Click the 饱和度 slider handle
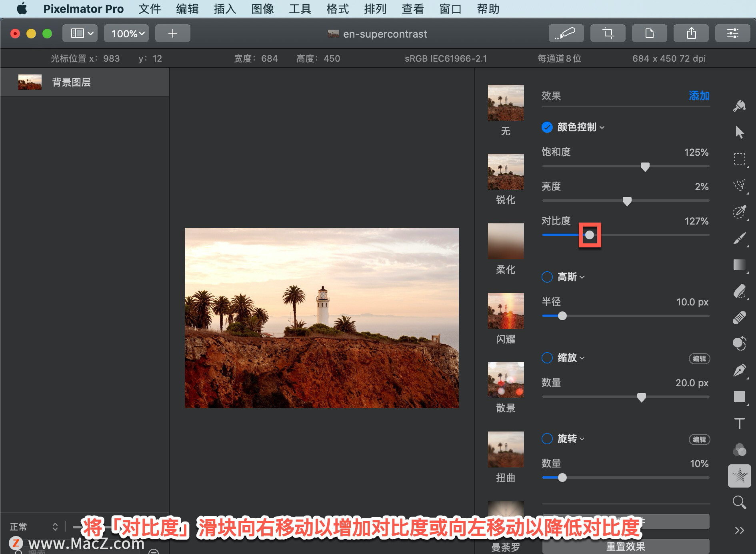 point(645,167)
